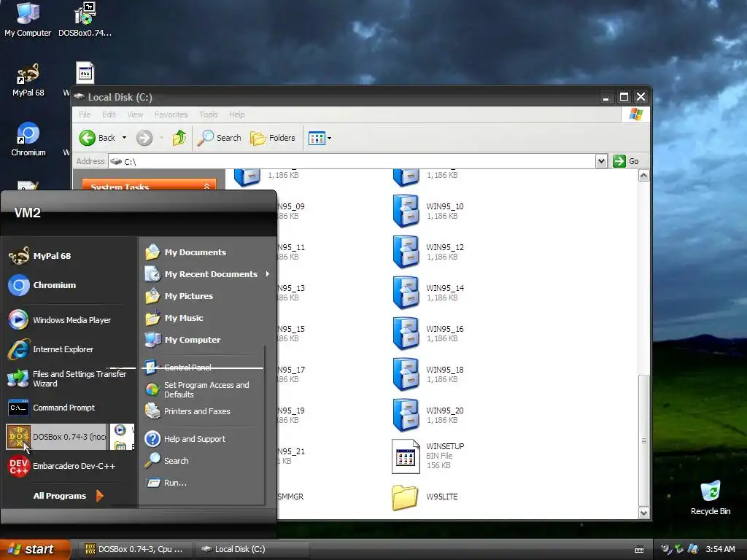Screen dimensions: 747x560
Task: Click Back button in Explorer toolbar
Action: pyautogui.click(x=98, y=138)
